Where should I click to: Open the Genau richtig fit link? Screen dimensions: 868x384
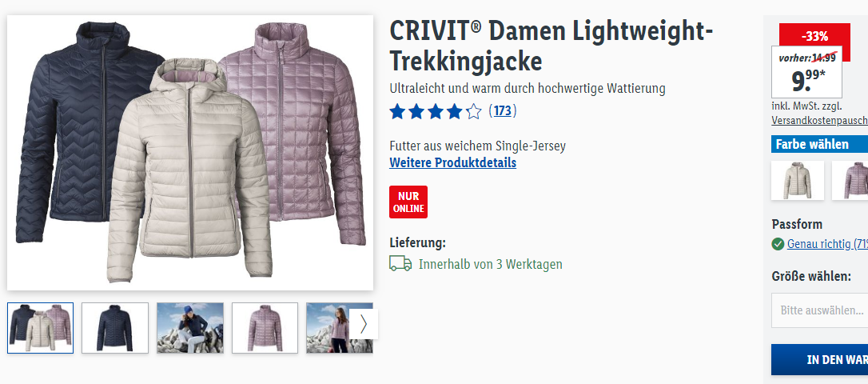pyautogui.click(x=827, y=244)
